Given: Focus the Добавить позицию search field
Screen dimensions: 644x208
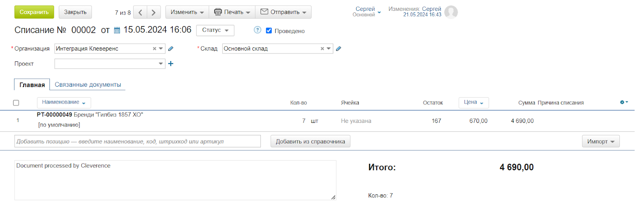Looking at the screenshot, I should [x=138, y=141].
